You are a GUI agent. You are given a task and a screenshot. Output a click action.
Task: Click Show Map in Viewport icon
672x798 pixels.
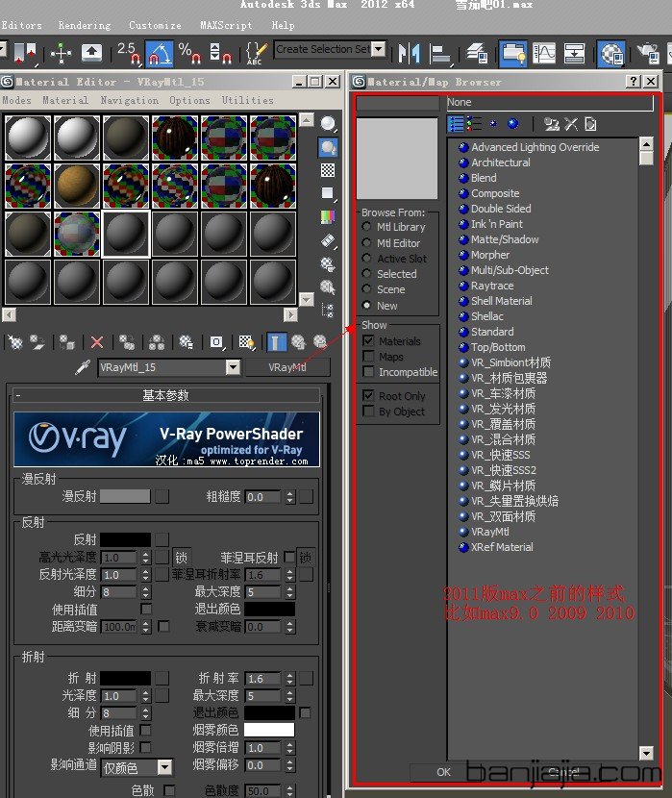(x=247, y=342)
